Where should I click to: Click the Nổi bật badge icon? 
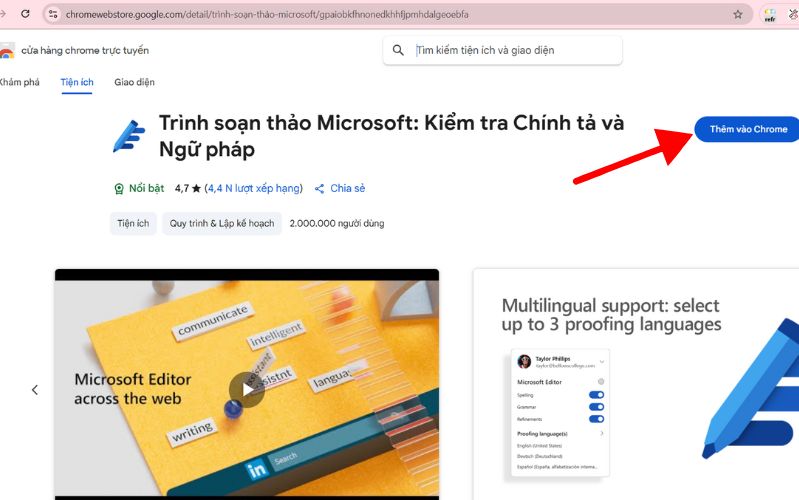119,189
